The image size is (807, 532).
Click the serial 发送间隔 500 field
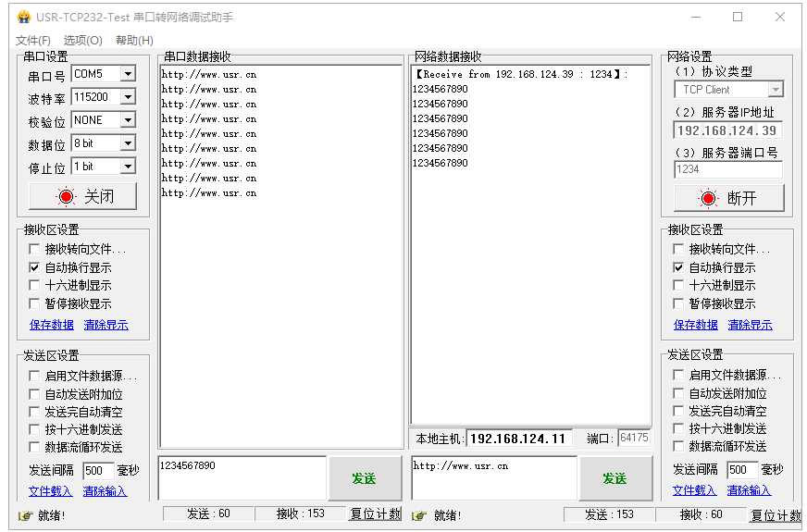coord(98,470)
